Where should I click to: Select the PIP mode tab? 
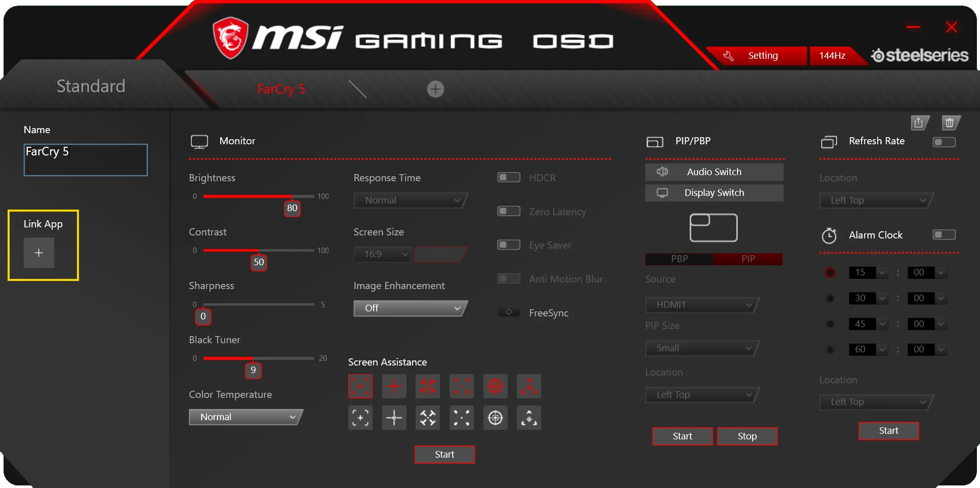tap(748, 259)
